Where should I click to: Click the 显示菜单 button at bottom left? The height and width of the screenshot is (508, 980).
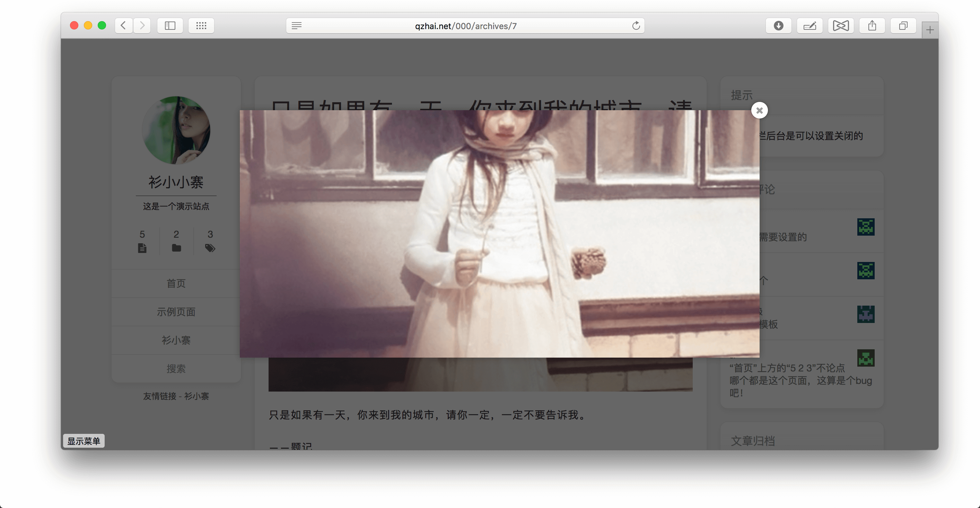click(83, 441)
